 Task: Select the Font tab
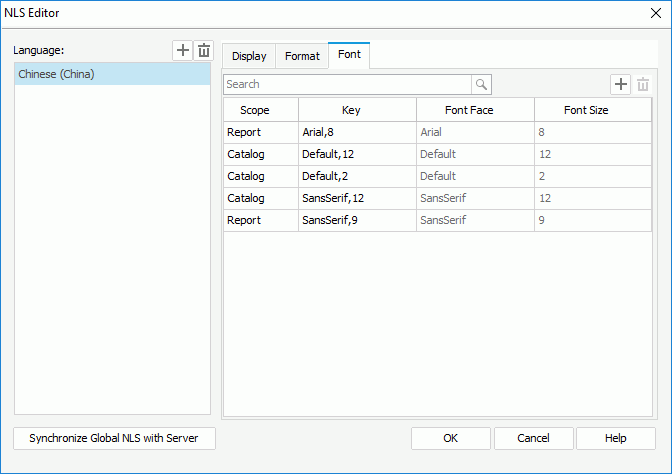[349, 55]
